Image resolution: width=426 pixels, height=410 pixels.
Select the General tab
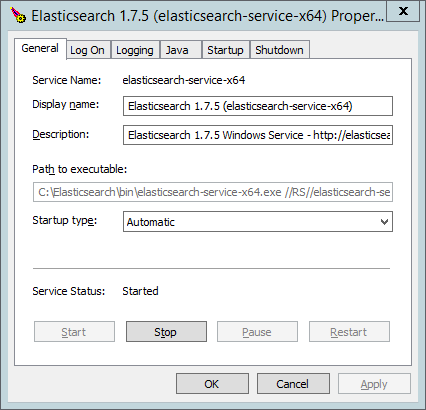coord(40,49)
